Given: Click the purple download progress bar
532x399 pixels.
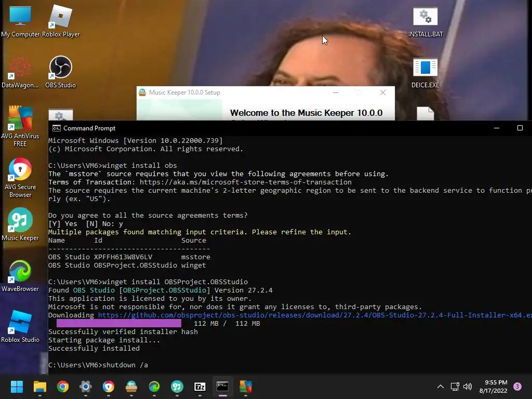Looking at the screenshot, I should point(119,323).
